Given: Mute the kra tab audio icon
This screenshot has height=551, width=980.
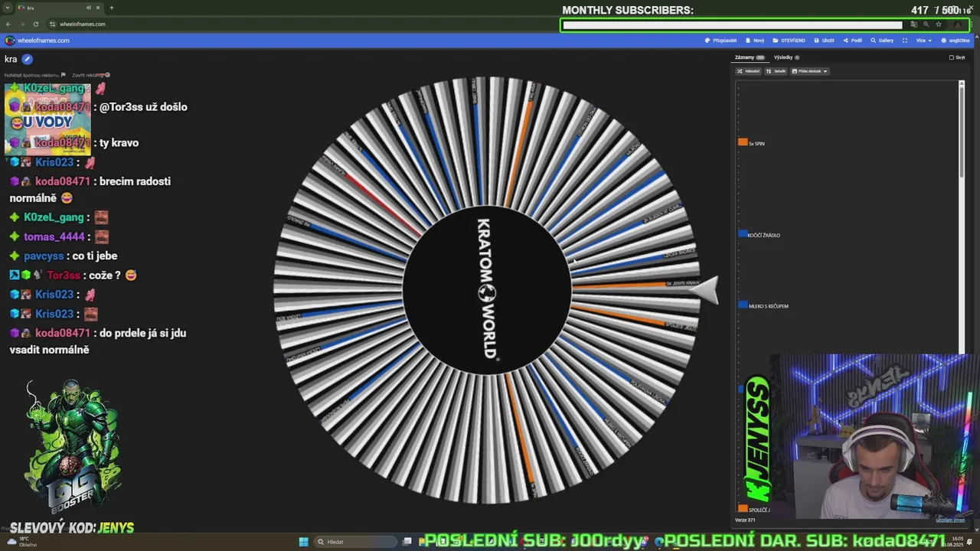Looking at the screenshot, I should point(89,8).
